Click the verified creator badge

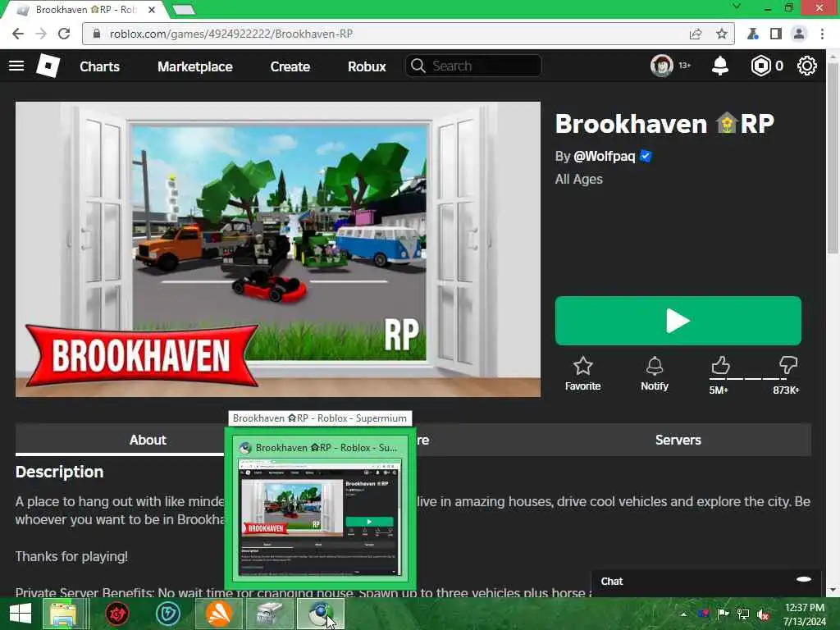(x=646, y=157)
